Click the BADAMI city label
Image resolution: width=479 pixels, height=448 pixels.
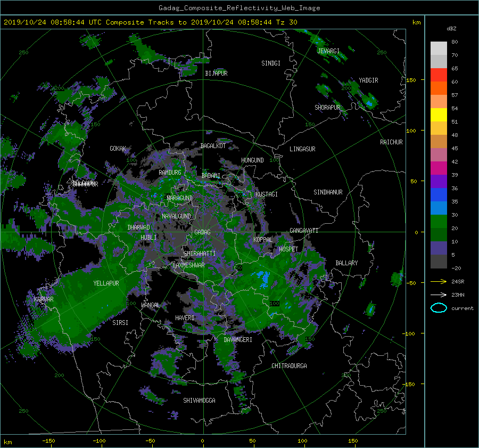211,176
